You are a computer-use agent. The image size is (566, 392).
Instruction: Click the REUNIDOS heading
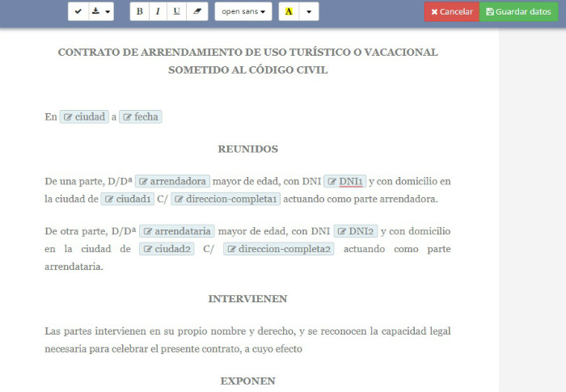(248, 149)
